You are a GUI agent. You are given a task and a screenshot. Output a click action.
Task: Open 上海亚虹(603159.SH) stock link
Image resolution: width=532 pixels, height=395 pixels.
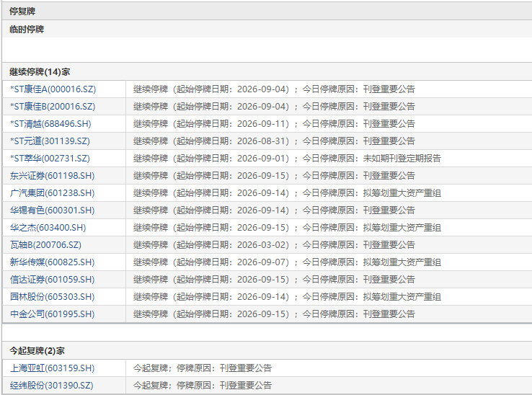coord(52,368)
